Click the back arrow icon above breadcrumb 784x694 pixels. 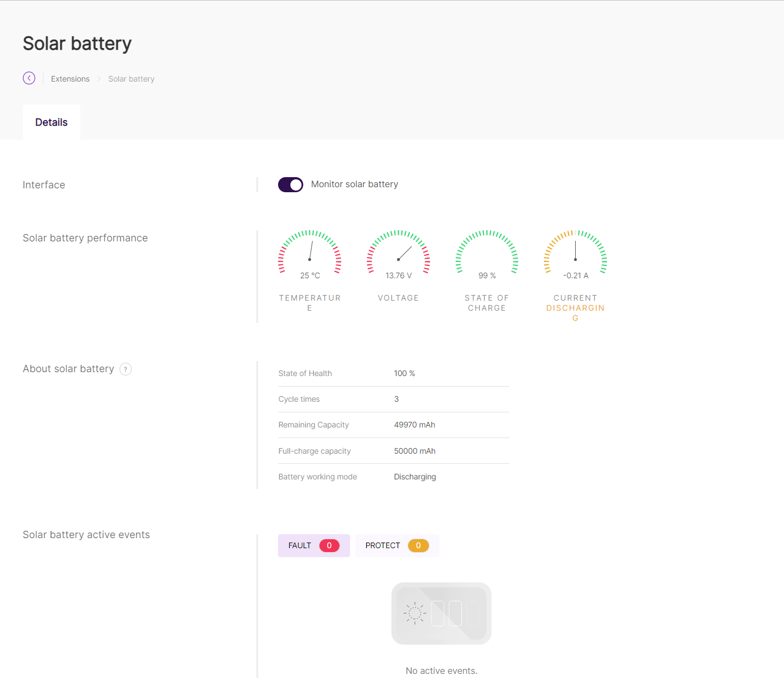coord(29,78)
